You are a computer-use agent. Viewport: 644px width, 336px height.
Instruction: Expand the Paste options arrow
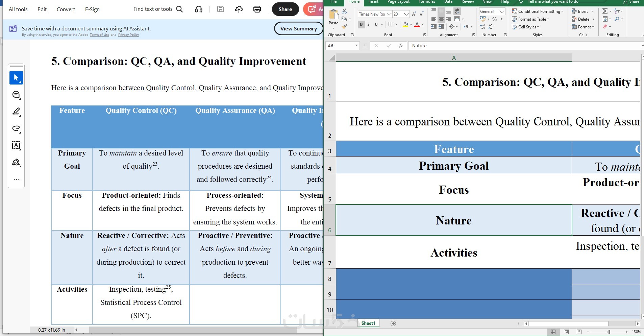333,27
